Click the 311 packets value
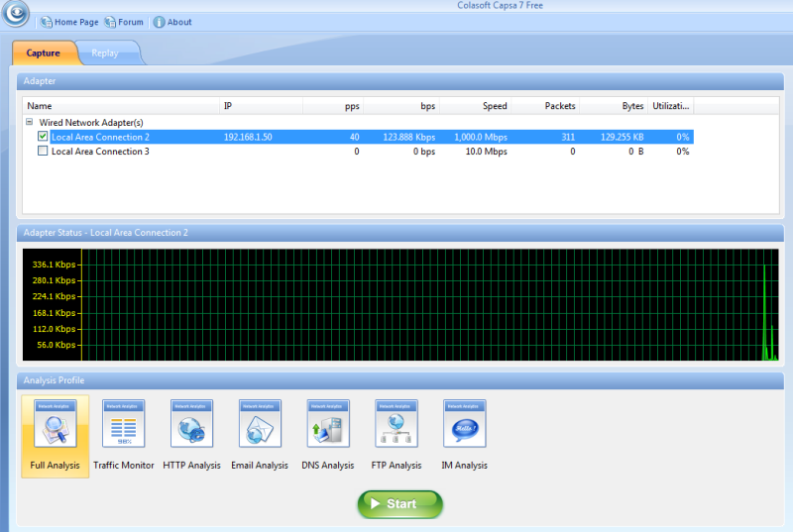 pos(568,137)
